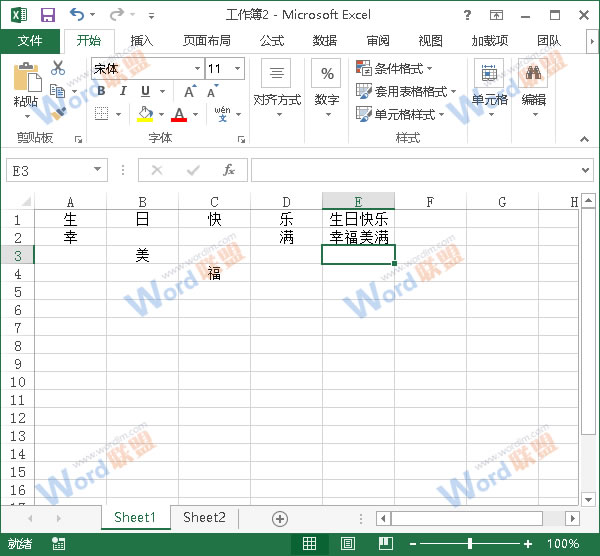Open the alignment (对齐方式) group icon

[x=276, y=73]
